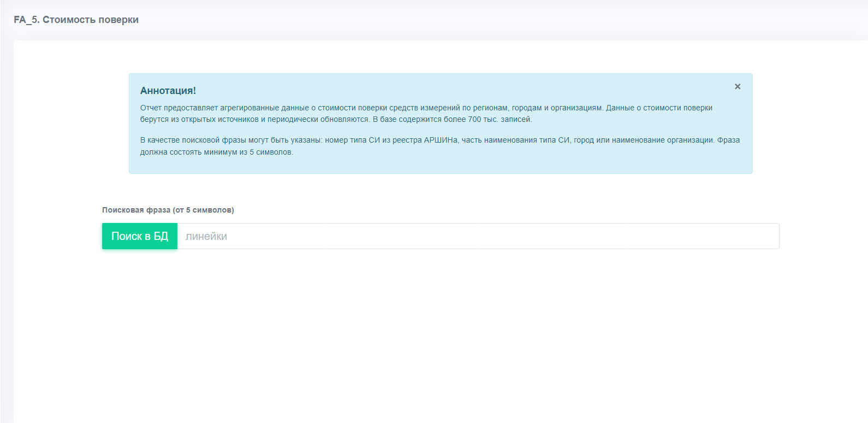Close the Аннотация info alert
This screenshot has width=868, height=423.
click(738, 86)
